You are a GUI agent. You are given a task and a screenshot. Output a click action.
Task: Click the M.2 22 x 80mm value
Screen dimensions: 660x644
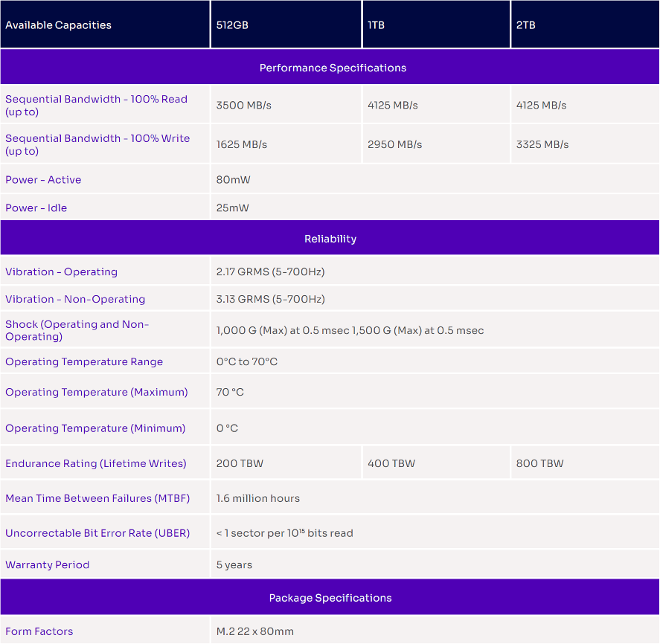pos(254,631)
